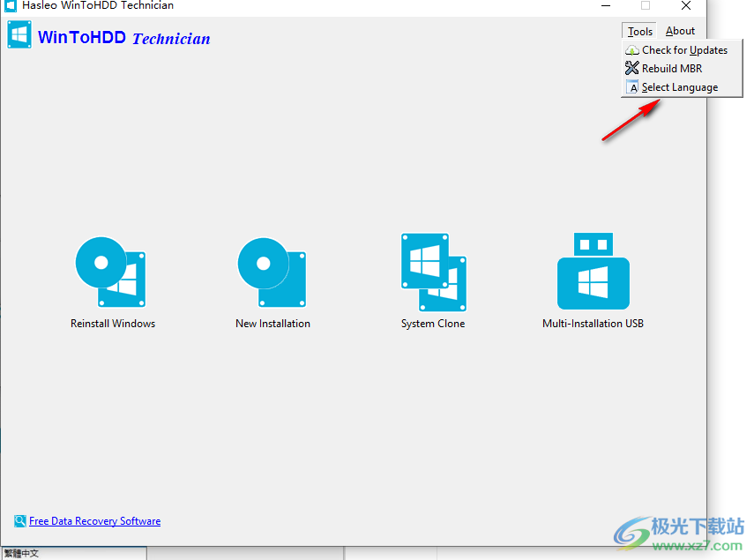The image size is (754, 560).
Task: Close the WinToHDD Technician window
Action: click(686, 6)
